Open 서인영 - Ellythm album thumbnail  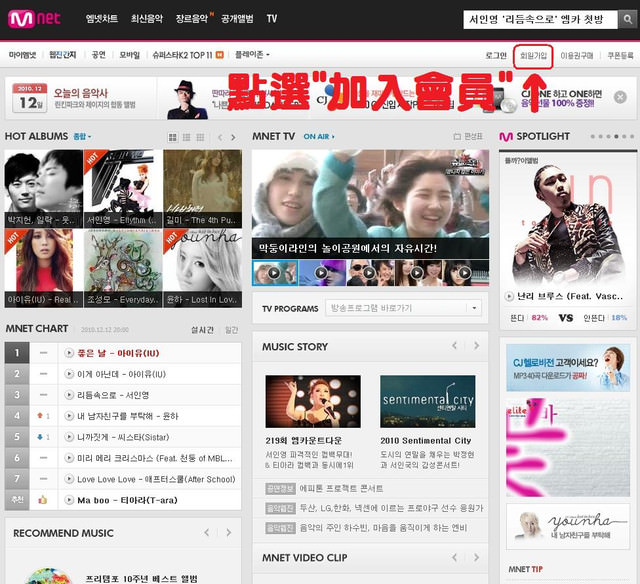[x=123, y=189]
